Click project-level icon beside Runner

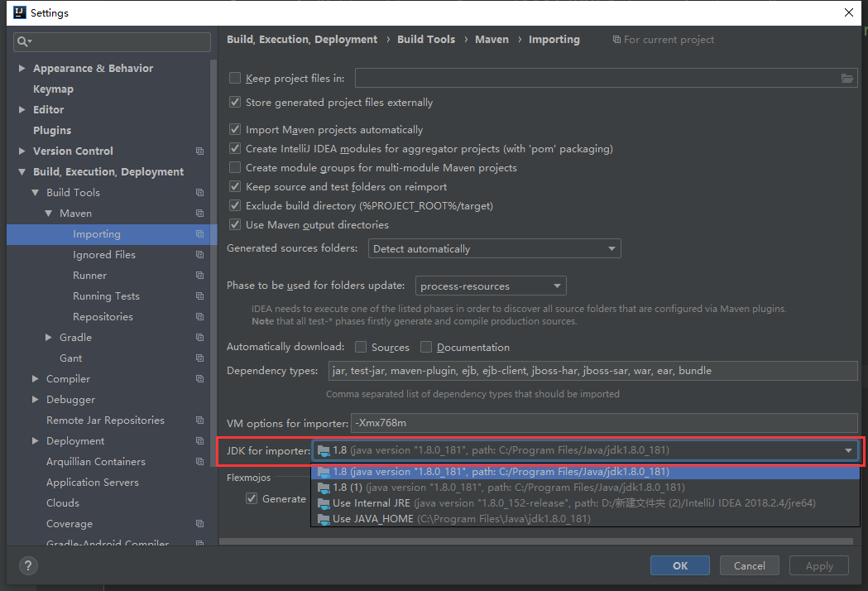click(x=200, y=276)
